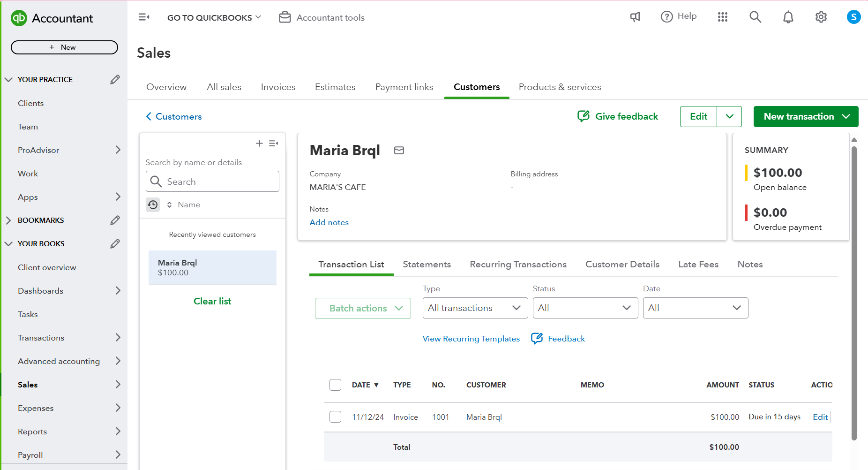Image resolution: width=868 pixels, height=470 pixels.
Task: Tick the checkbox for invoice 1001 row
Action: (x=335, y=417)
